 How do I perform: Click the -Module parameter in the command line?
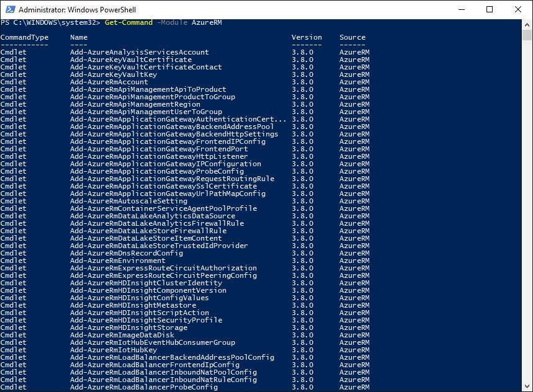172,22
